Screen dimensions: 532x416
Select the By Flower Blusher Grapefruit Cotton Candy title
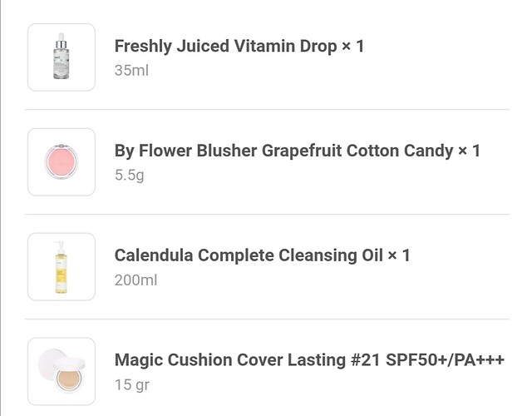click(283, 151)
